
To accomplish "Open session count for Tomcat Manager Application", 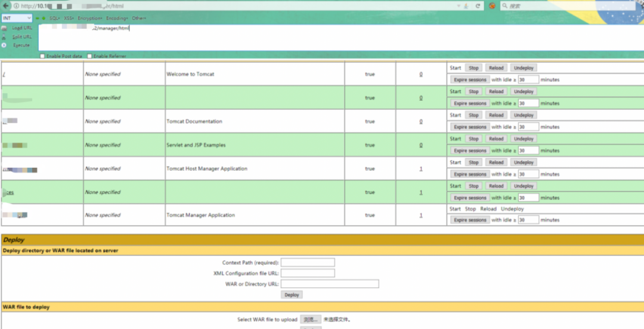I will coord(420,215).
